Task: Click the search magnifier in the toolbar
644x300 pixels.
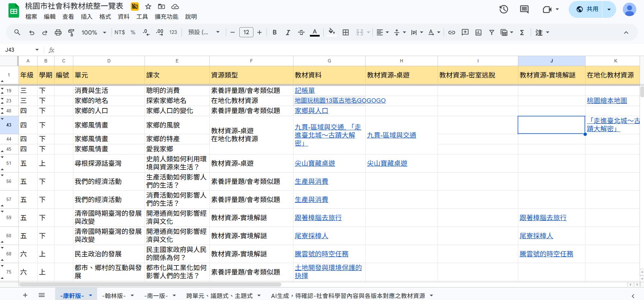Action: 17,33
